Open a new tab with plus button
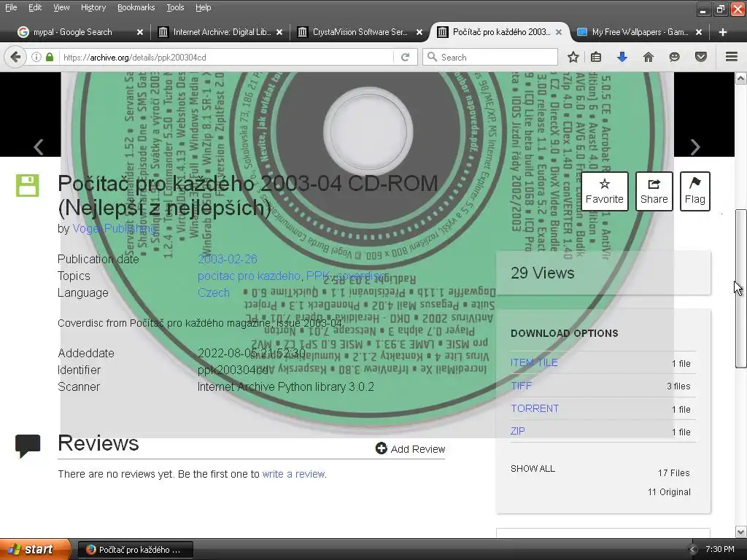This screenshot has height=560, width=747. point(723,32)
